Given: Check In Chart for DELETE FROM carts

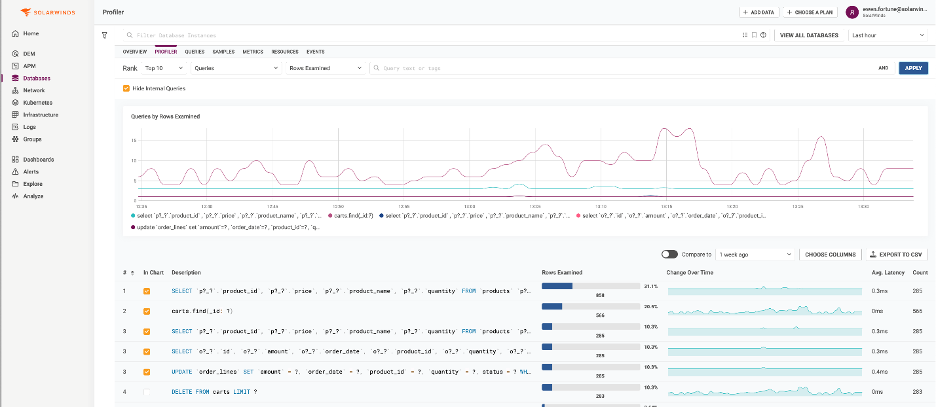Looking at the screenshot, I should pos(146,391).
